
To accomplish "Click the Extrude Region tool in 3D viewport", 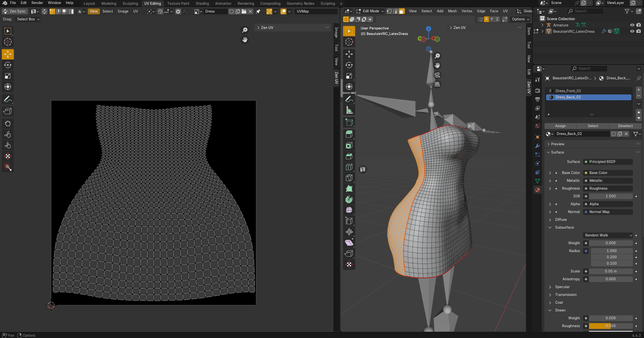I will [x=349, y=134].
